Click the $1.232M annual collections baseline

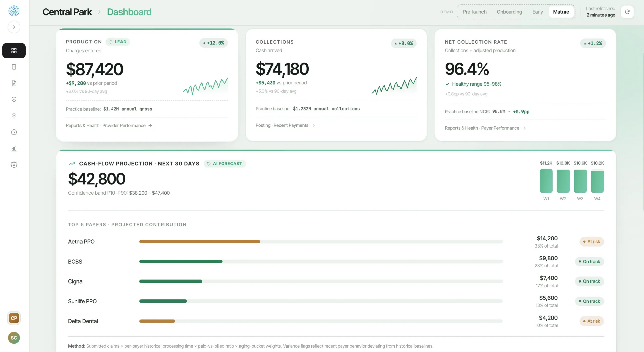[326, 109]
